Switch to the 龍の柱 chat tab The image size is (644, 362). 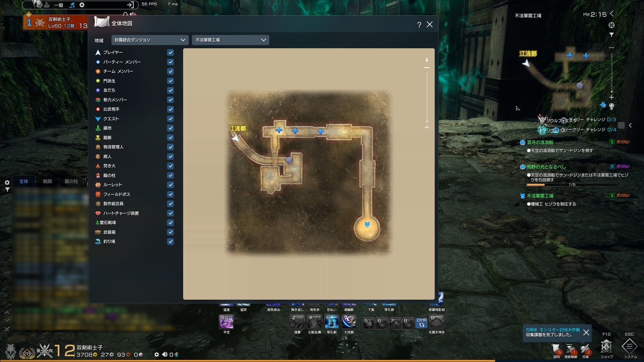click(x=71, y=181)
